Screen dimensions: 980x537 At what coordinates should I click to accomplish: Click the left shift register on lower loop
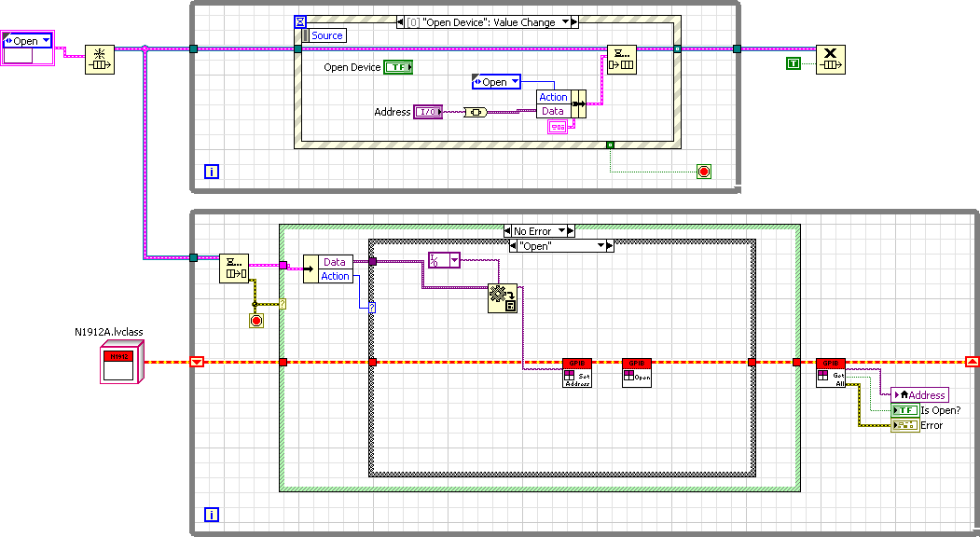point(197,362)
